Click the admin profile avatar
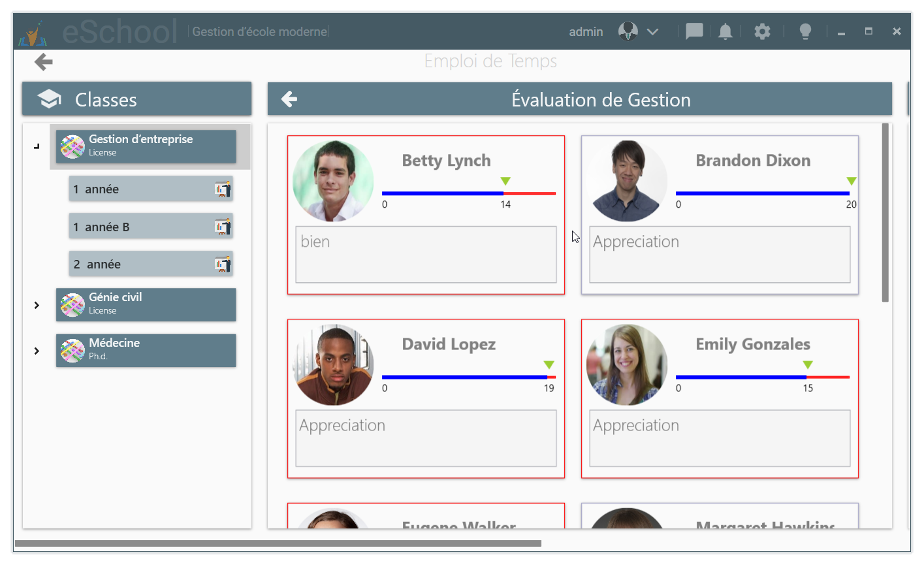 click(628, 31)
